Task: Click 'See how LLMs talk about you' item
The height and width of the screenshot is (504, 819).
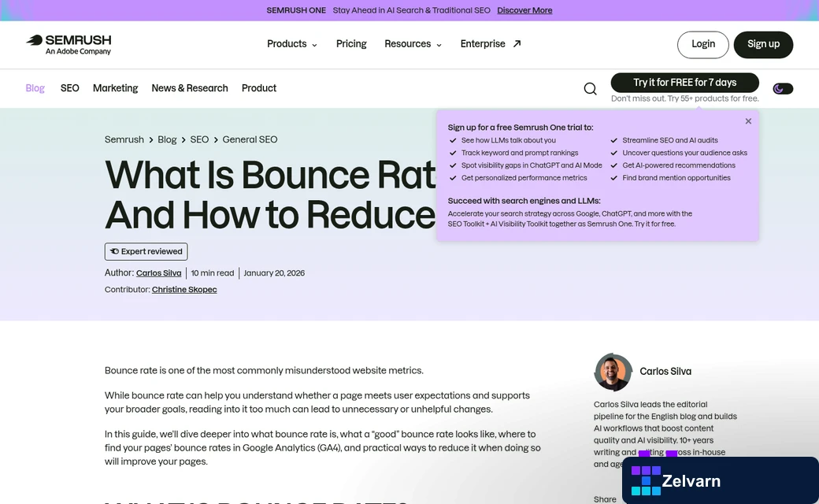Action: 508,140
